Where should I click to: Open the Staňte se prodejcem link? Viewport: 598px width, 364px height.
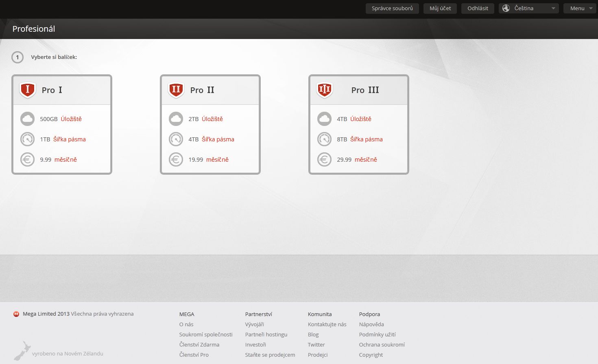pyautogui.click(x=270, y=355)
